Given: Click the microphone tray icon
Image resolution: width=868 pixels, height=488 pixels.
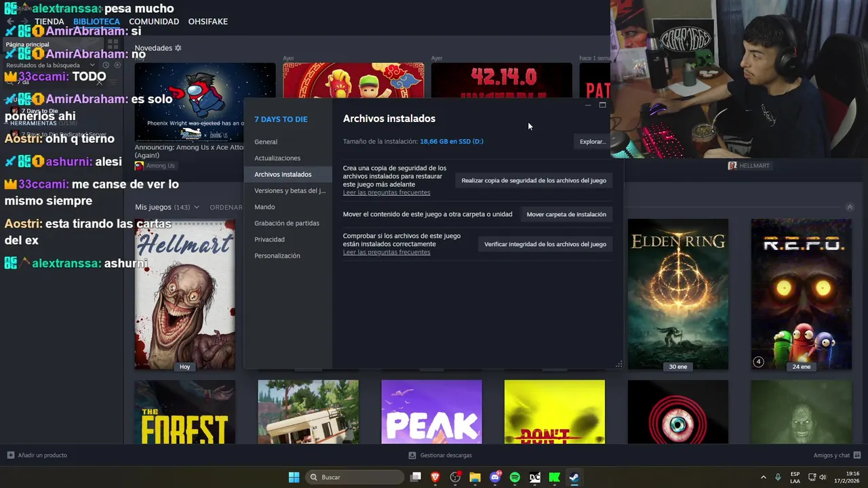Looking at the screenshot, I should 778,477.
